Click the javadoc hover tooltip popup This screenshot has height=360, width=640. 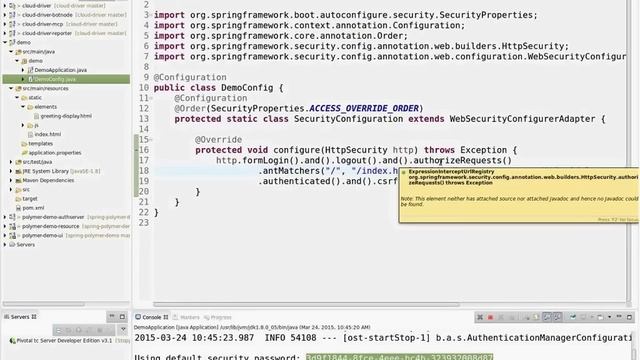[x=519, y=195]
